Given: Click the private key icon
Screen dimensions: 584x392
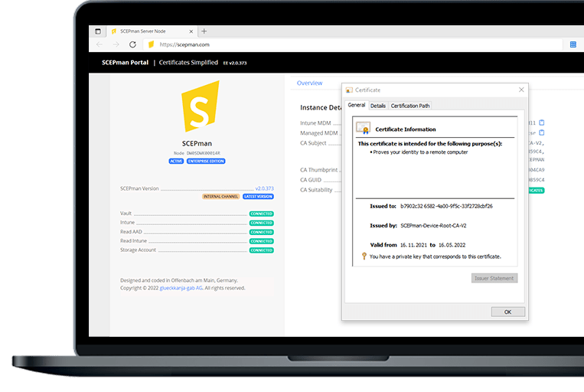Looking at the screenshot, I should pyautogui.click(x=364, y=256).
